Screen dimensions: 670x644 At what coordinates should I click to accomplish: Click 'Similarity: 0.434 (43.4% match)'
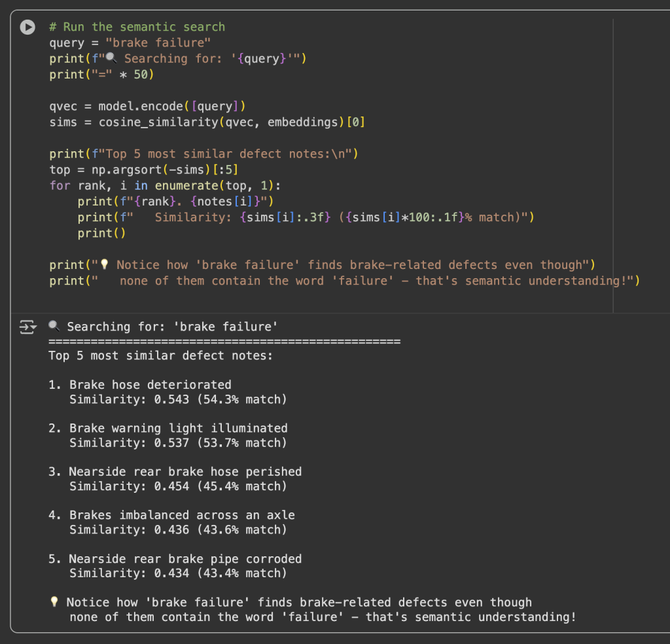[178, 573]
